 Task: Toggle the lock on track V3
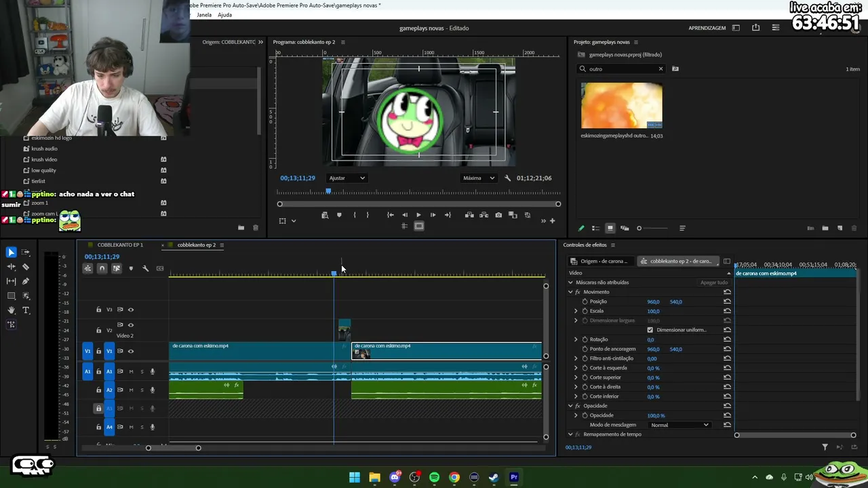(98, 310)
